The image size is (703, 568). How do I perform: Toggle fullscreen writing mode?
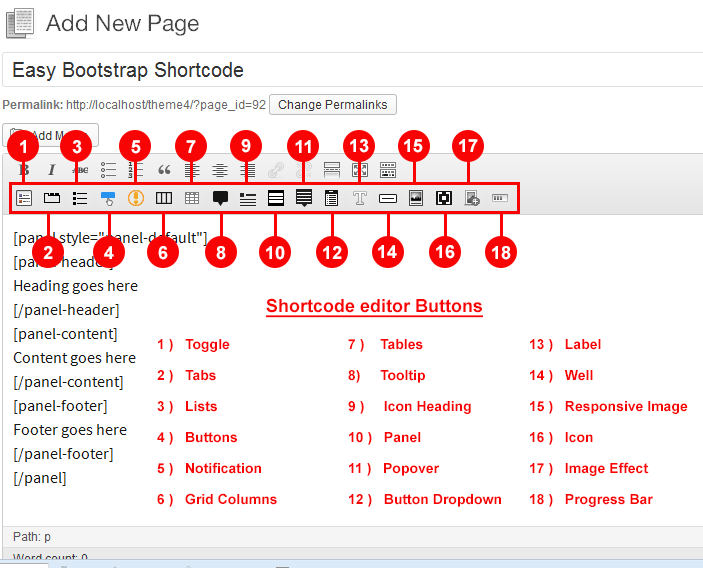coord(360,170)
